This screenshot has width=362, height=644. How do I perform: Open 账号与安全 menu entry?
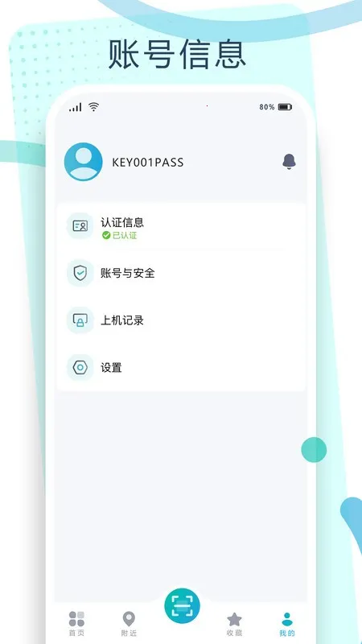coord(181,273)
